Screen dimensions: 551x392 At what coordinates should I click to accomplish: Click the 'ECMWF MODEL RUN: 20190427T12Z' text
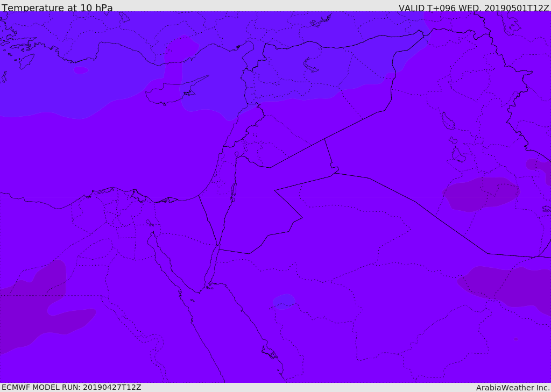[72, 388]
